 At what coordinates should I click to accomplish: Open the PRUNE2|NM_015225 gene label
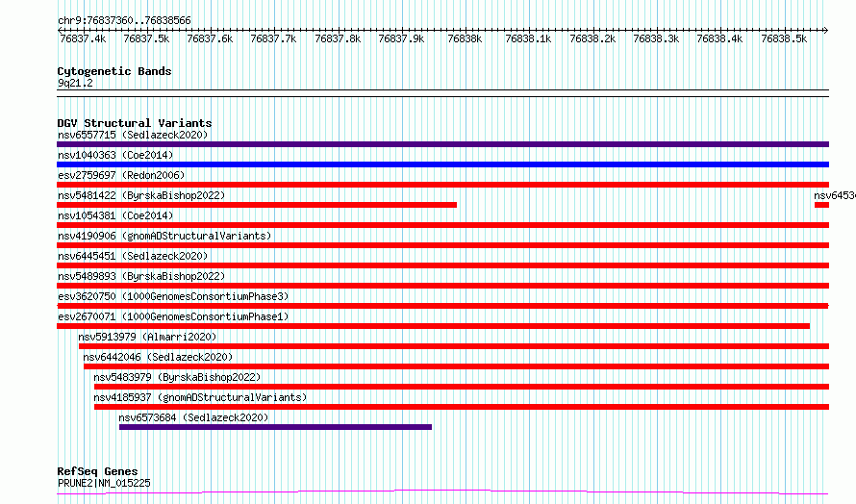pos(104,483)
